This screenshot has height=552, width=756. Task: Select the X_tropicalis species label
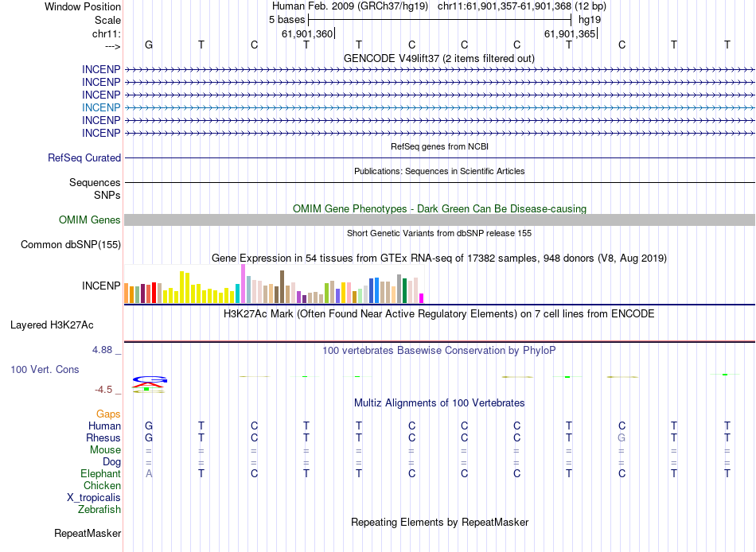[94, 498]
